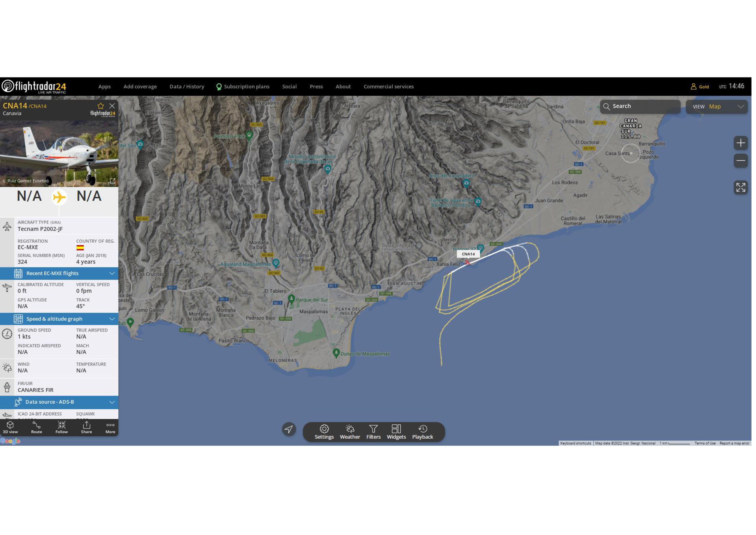Screen dimensions: 756x535
Task: Add CNA14 to favorites with star
Action: tap(101, 106)
